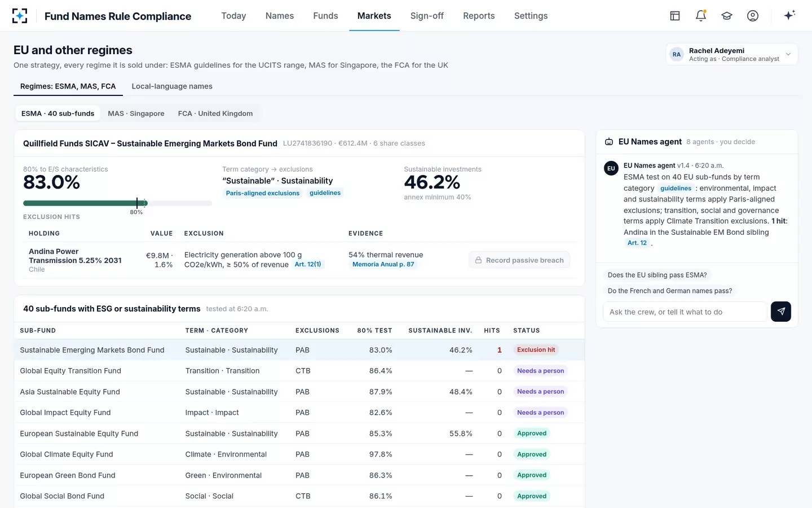812x508 pixels.
Task: Click the graduation cap learning icon
Action: pyautogui.click(x=727, y=16)
